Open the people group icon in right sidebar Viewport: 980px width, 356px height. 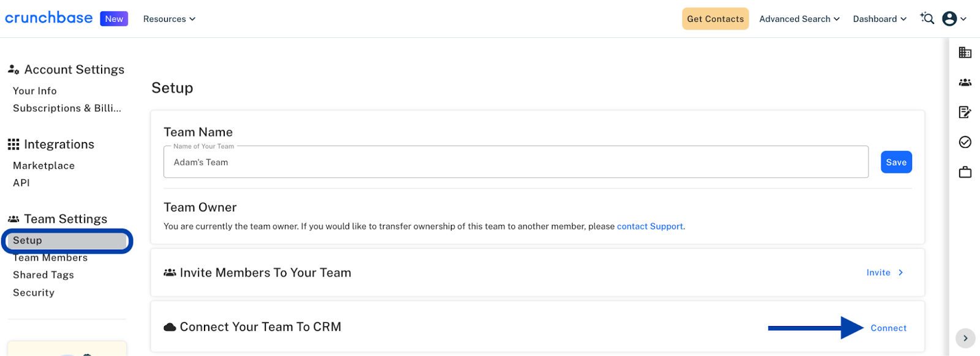click(x=965, y=82)
